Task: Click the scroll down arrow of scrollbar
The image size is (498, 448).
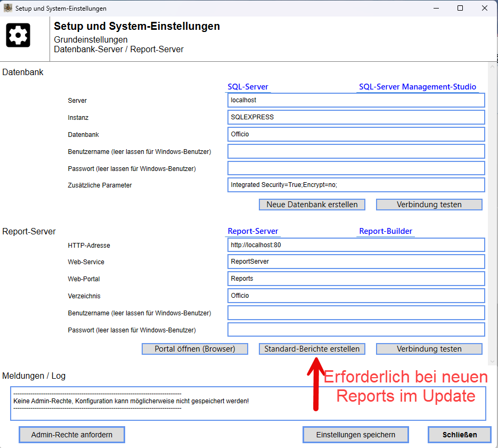Action: click(492, 362)
